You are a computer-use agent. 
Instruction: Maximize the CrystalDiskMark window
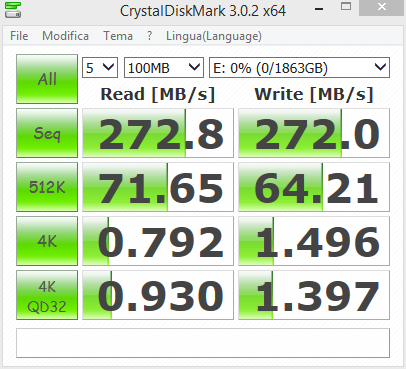pyautogui.click(x=346, y=6)
